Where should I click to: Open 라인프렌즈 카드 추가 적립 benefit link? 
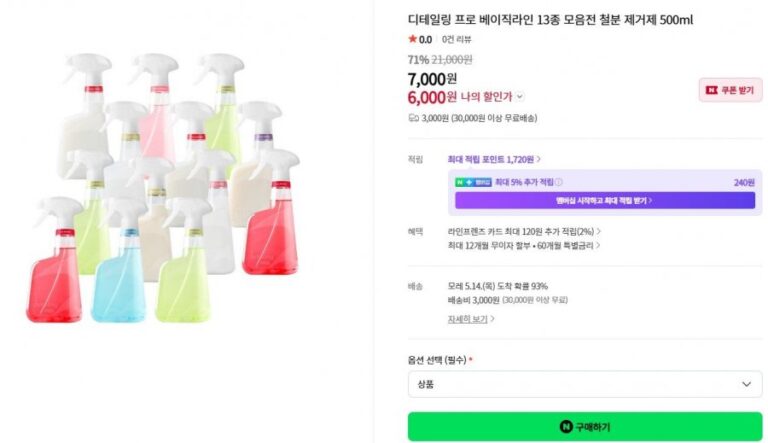524,231
